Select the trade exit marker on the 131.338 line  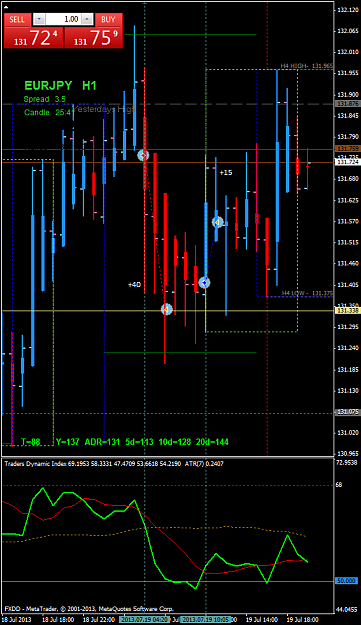pyautogui.click(x=167, y=309)
